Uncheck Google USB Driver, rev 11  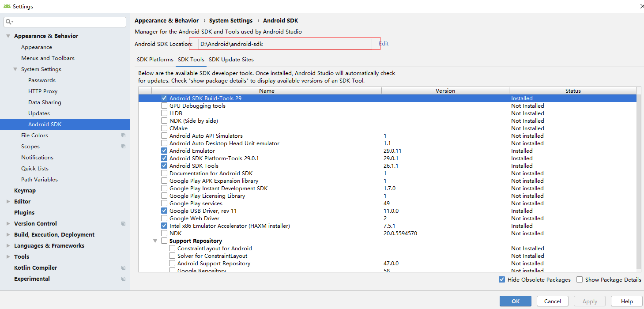[x=164, y=211]
